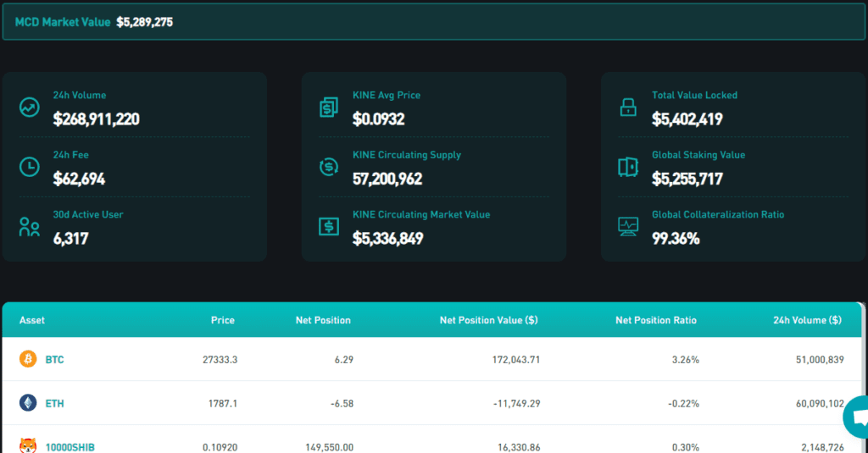This screenshot has width=868, height=453.
Task: Click the BTC ratio 3.26%
Action: click(x=685, y=360)
